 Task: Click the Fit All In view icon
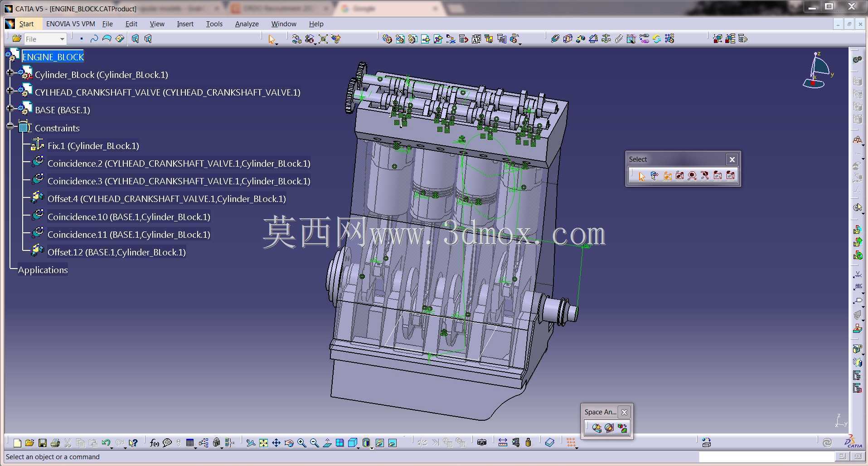(x=264, y=443)
